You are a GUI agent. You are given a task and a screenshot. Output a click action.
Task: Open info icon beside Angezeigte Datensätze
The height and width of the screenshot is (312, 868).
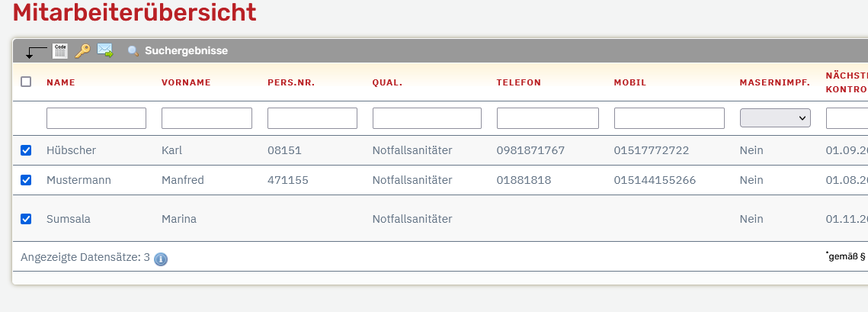click(161, 259)
